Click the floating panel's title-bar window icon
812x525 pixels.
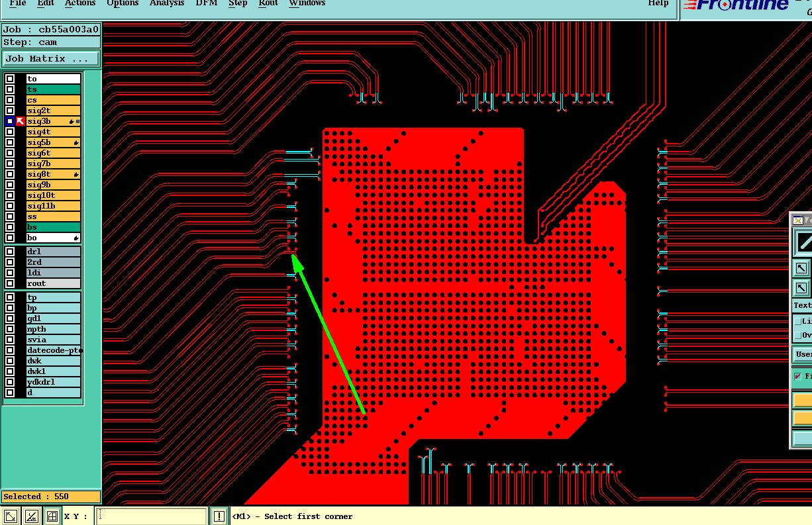(798, 220)
